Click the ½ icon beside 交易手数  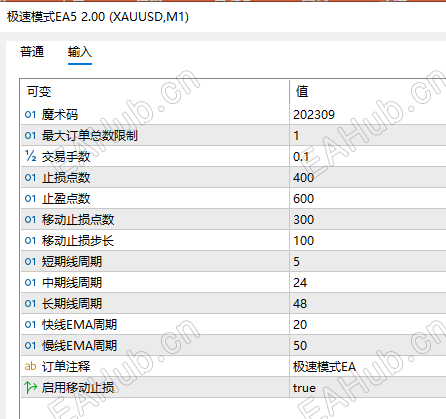30,156
